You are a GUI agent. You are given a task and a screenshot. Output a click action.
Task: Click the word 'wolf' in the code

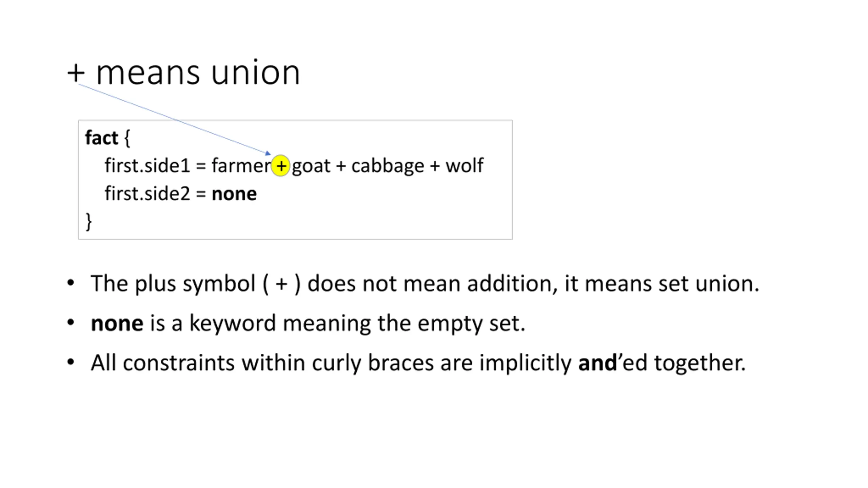pos(465,165)
